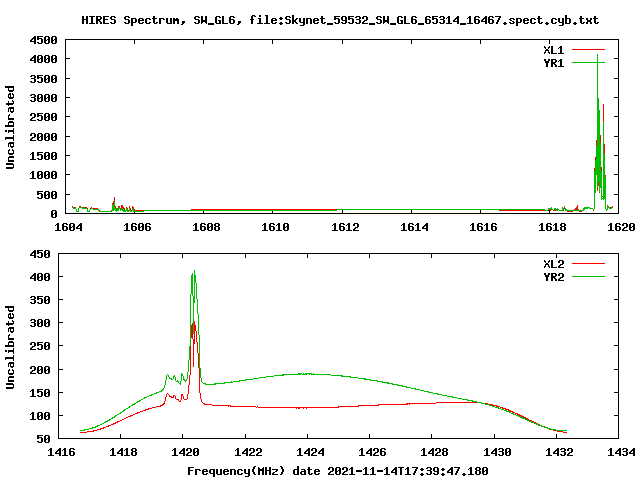Click the 3000 y-axis tick label

pos(43,98)
